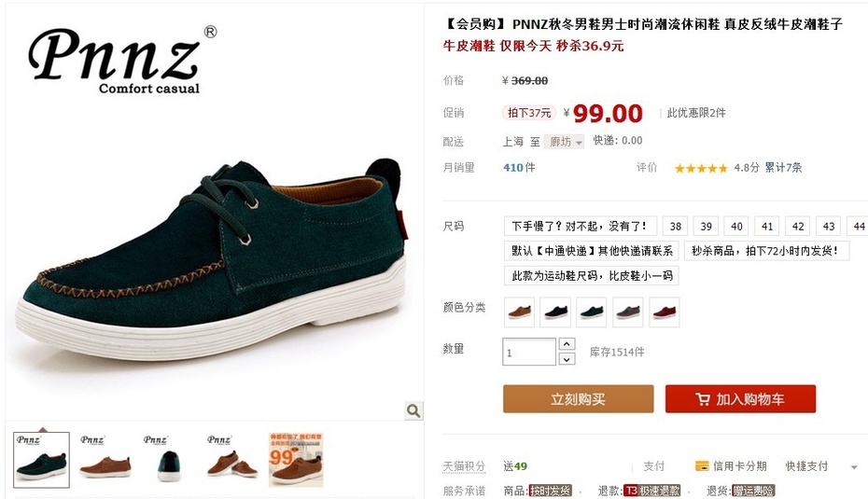The image size is (868, 499).
Task: View the shoe heel back-view thumbnail
Action: click(x=168, y=460)
